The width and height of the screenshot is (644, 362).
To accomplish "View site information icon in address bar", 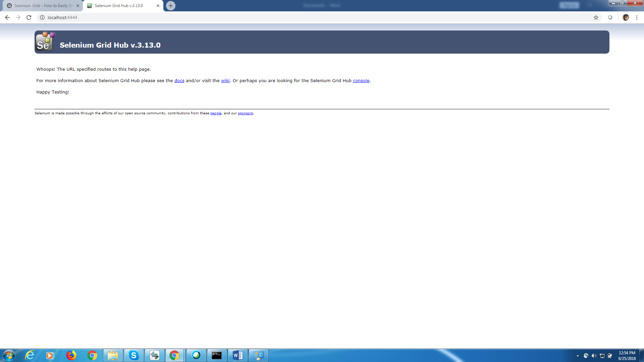I will [x=42, y=17].
